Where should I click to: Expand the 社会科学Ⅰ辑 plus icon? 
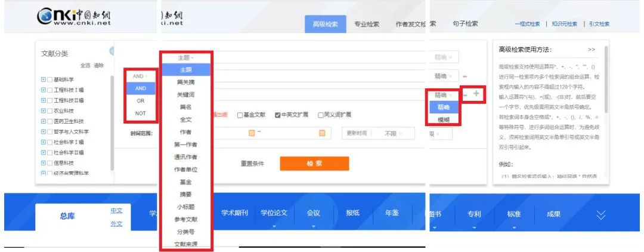(x=43, y=142)
